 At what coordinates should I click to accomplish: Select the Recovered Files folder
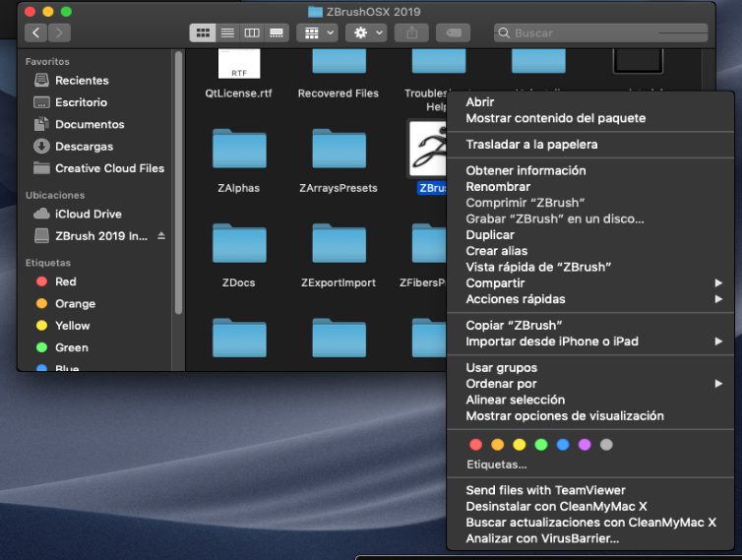pyautogui.click(x=339, y=74)
